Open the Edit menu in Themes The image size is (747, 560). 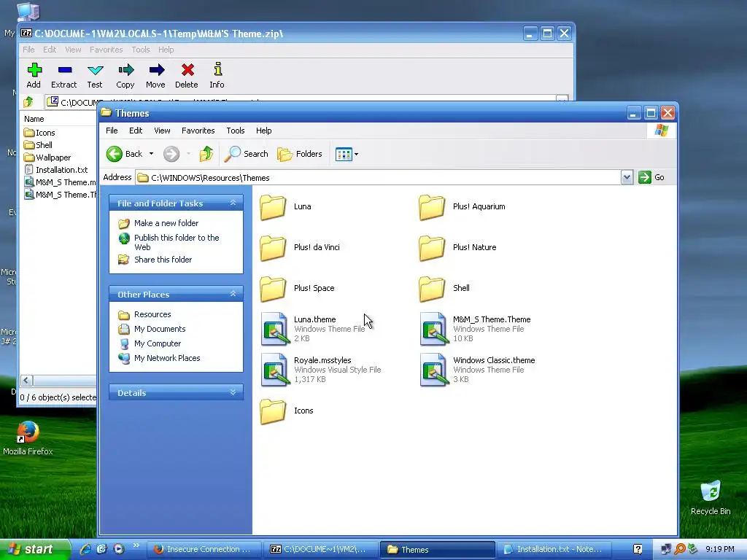136,131
